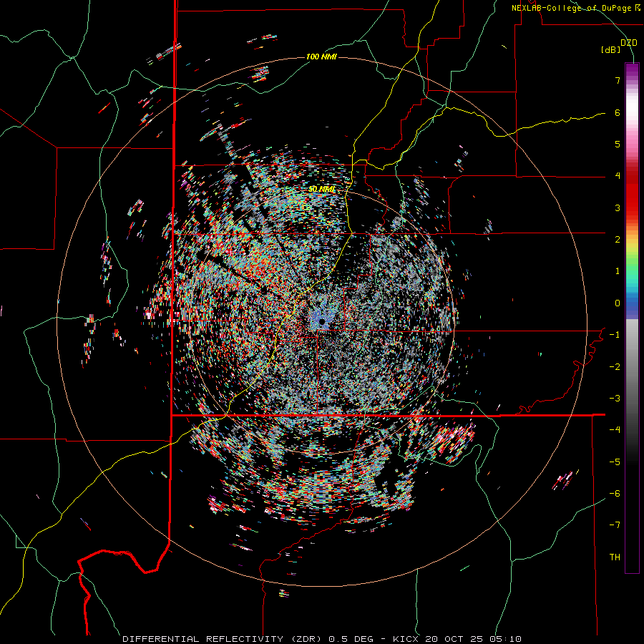
Task: Click the 100 NMI range ring label
Action: 321,57
